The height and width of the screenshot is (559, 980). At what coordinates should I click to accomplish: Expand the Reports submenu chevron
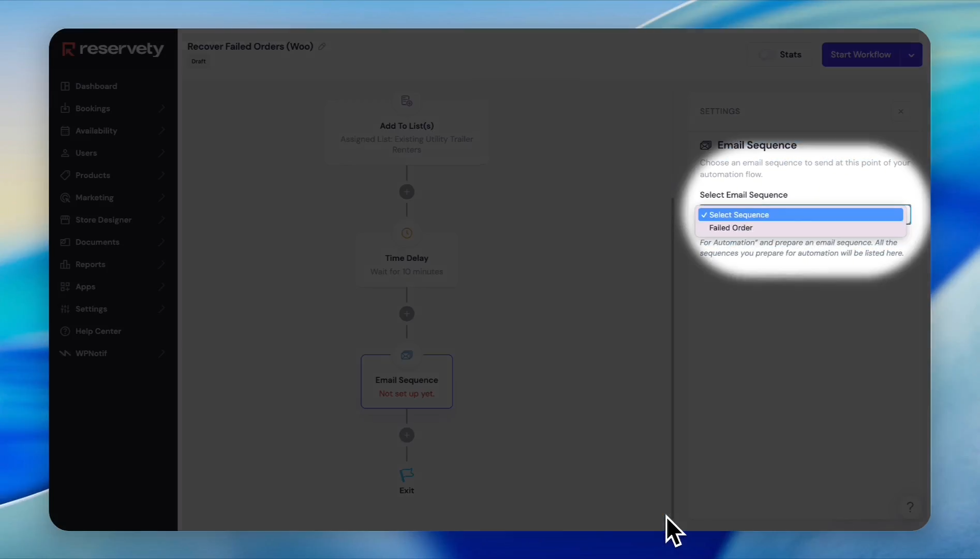coord(162,264)
